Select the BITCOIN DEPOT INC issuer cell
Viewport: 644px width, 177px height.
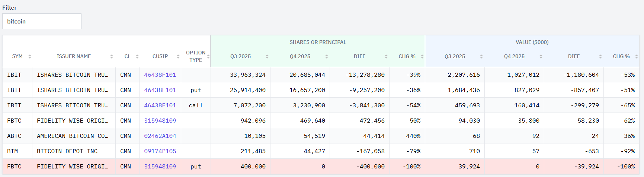pos(67,151)
